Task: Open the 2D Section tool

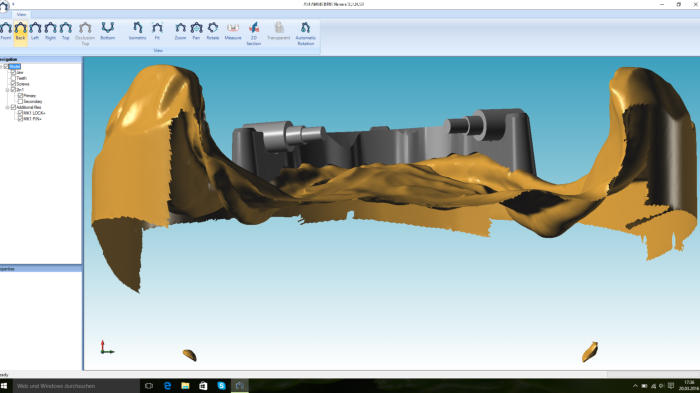Action: click(x=254, y=33)
